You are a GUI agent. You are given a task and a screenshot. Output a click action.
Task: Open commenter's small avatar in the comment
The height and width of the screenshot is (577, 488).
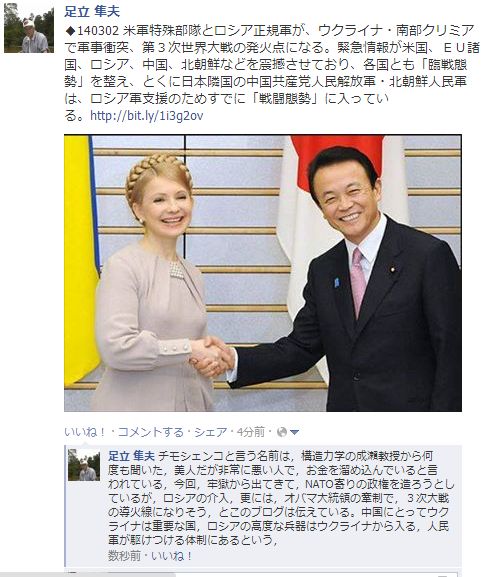pyautogui.click(x=84, y=465)
